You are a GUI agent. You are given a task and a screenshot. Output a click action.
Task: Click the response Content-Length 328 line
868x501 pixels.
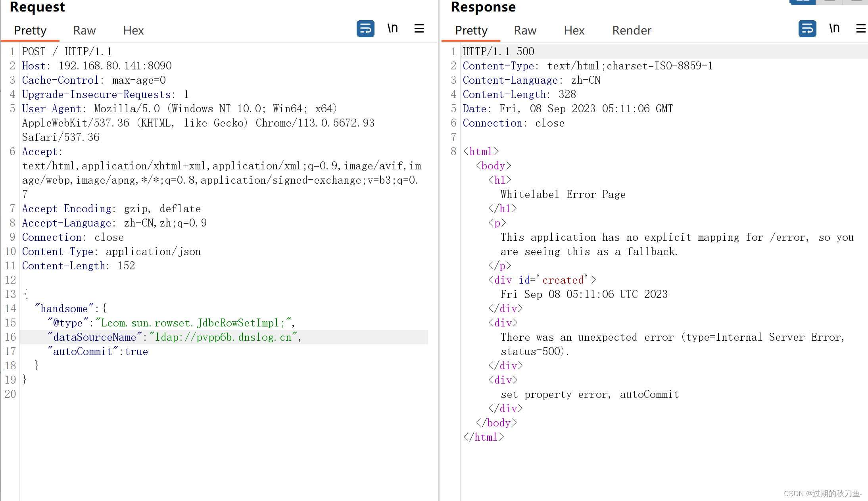pyautogui.click(x=519, y=94)
